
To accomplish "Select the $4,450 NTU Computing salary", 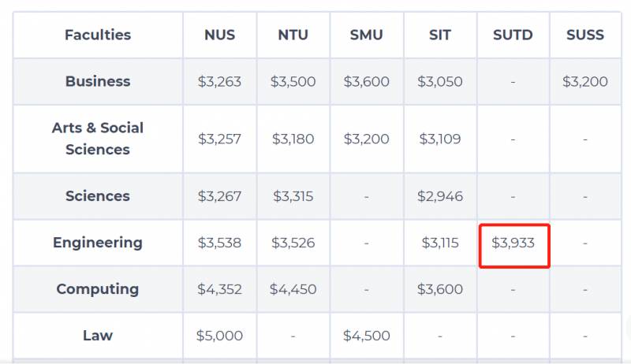I will tap(293, 289).
